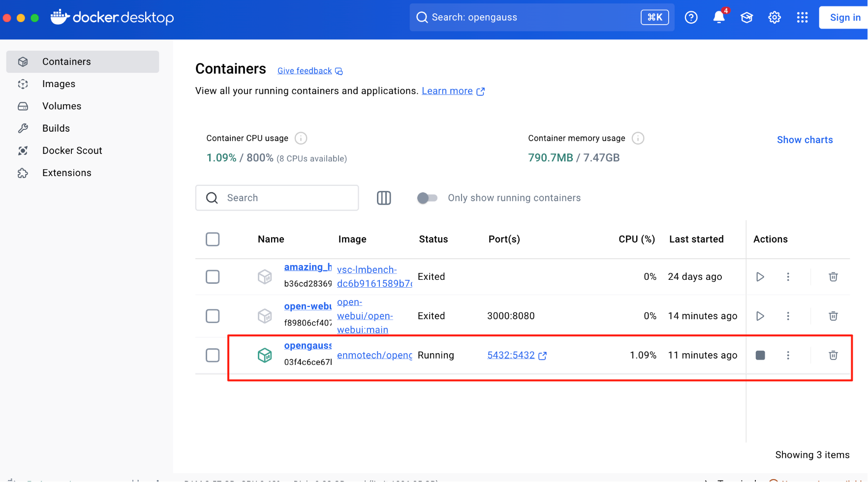The image size is (868, 482).
Task: Select the opengauss container checkbox
Action: (x=213, y=355)
